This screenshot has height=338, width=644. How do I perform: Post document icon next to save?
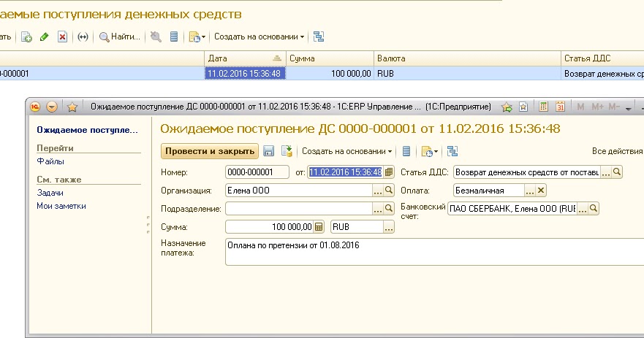[x=287, y=151]
